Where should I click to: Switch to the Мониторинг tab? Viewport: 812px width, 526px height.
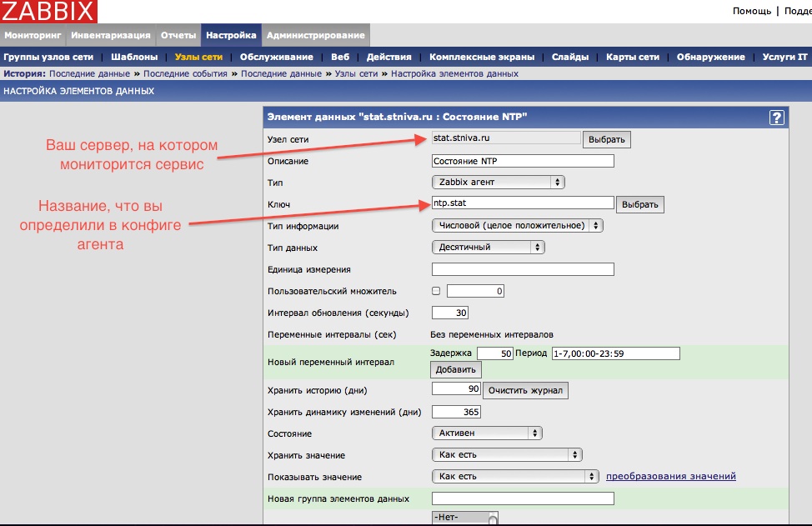(x=33, y=36)
